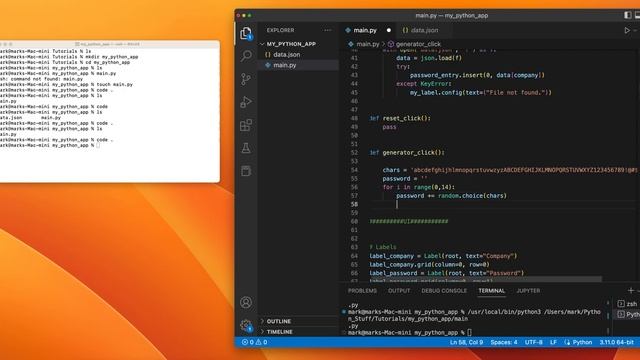Click the 3.11.0 64-bit interpreter selector
640x360 pixels.
[616, 342]
